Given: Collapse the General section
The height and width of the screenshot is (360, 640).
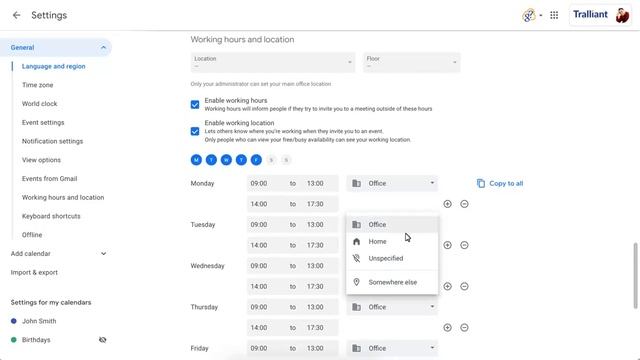Looking at the screenshot, I should coord(103,48).
